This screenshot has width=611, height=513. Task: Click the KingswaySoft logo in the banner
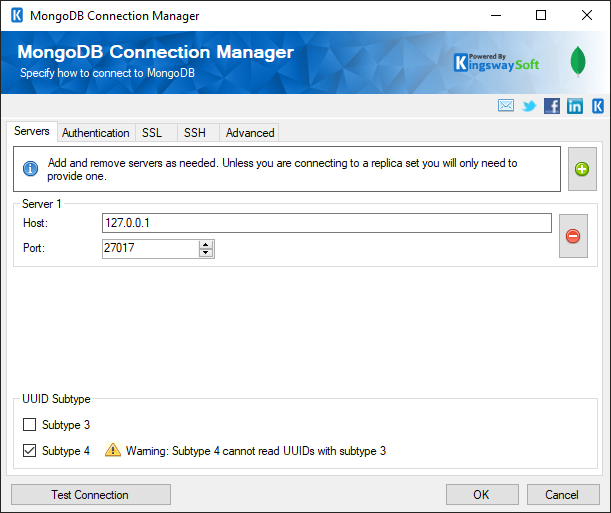point(496,62)
